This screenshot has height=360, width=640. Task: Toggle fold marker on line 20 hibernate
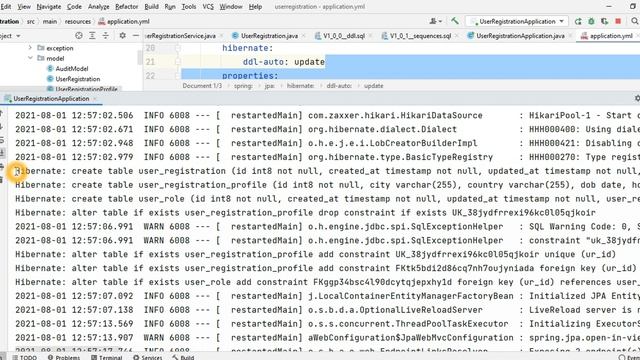pyautogui.click(x=178, y=48)
